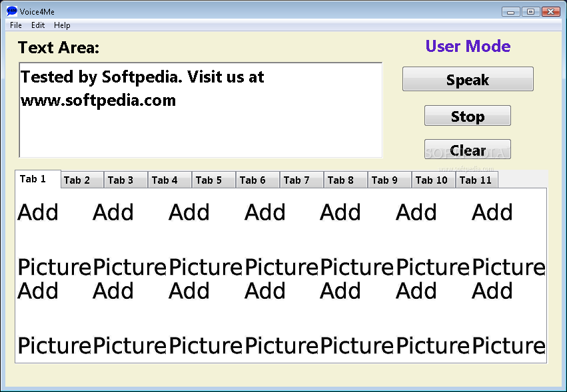Switch to Tab 2
Screen dimensions: 567x392
click(x=83, y=180)
